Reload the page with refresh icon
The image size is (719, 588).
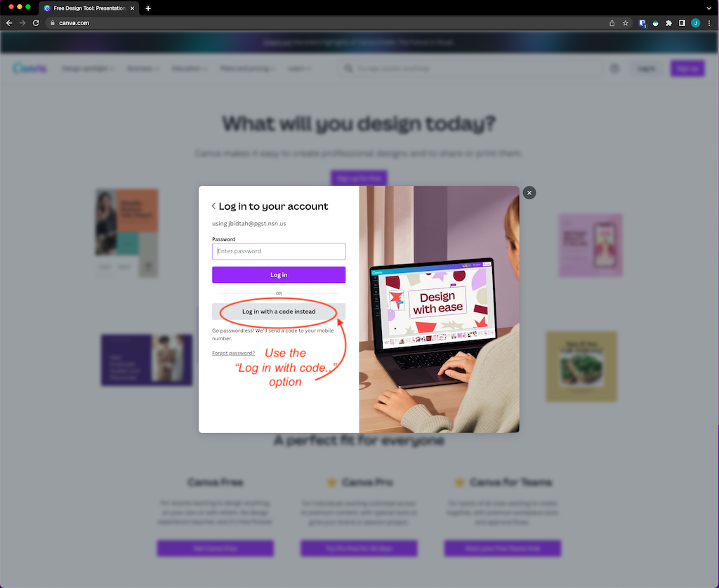36,23
